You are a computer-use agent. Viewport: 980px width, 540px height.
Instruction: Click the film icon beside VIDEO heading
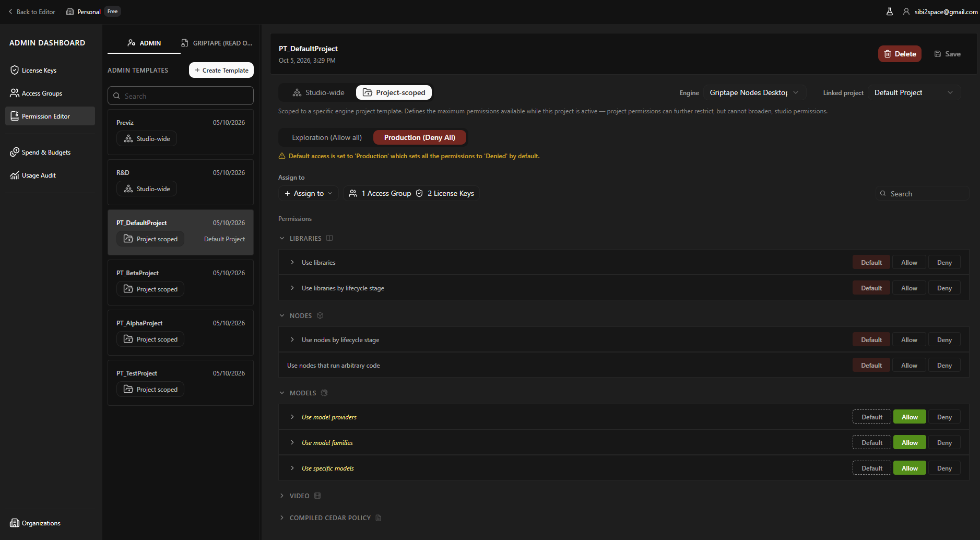(317, 496)
